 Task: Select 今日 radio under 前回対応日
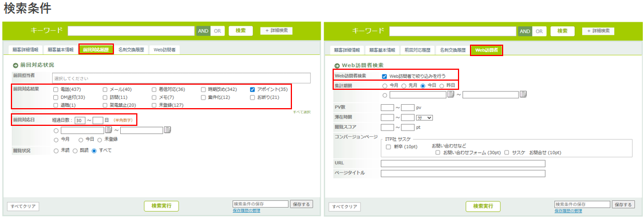(x=81, y=140)
